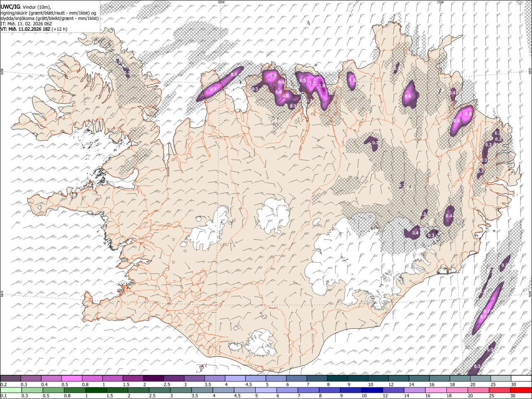Click the rain scale swatch starting at 25
This screenshot has height=399, width=532.
500,390
